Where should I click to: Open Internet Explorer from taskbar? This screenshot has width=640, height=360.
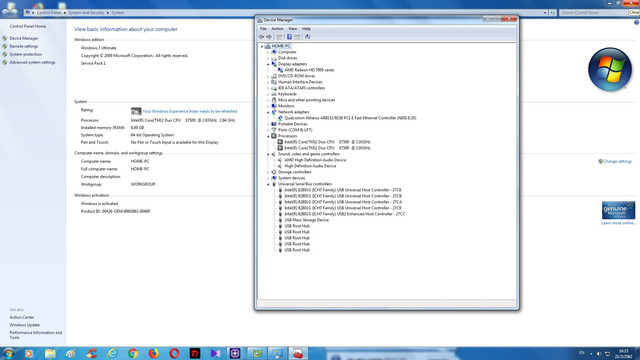pyautogui.click(x=112, y=353)
